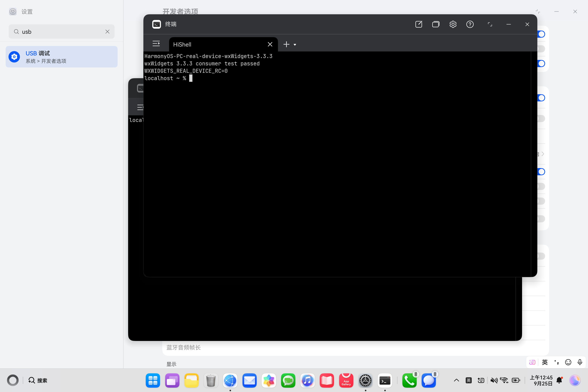Enter Terminal fullscreen via the corner-brackets icon
Screen dimensions: 588x392
[490, 24]
